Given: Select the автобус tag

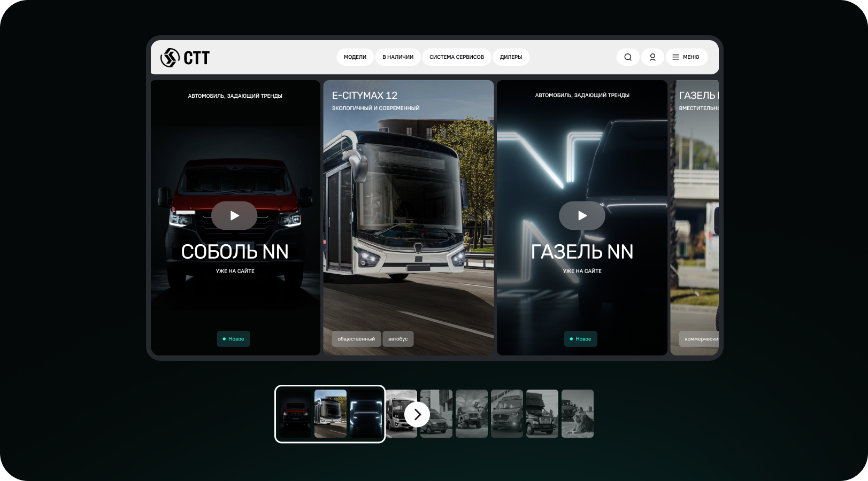Looking at the screenshot, I should [x=398, y=339].
